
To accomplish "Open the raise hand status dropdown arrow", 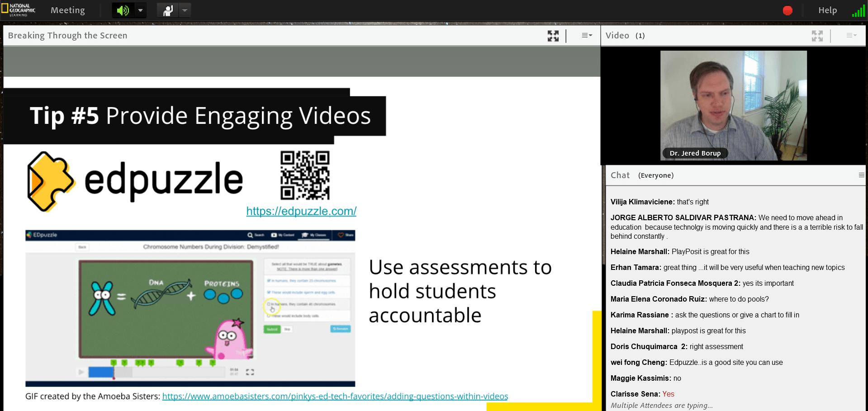I will [x=185, y=10].
